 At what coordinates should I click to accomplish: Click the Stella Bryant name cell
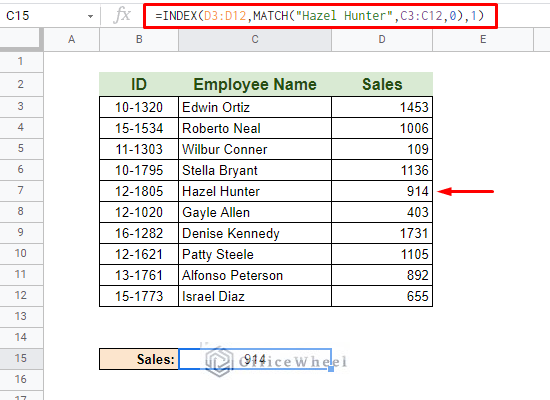(x=255, y=170)
